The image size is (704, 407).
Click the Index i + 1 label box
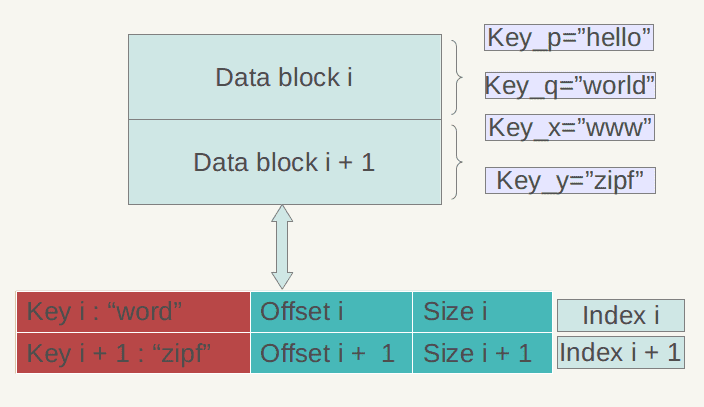pos(620,352)
